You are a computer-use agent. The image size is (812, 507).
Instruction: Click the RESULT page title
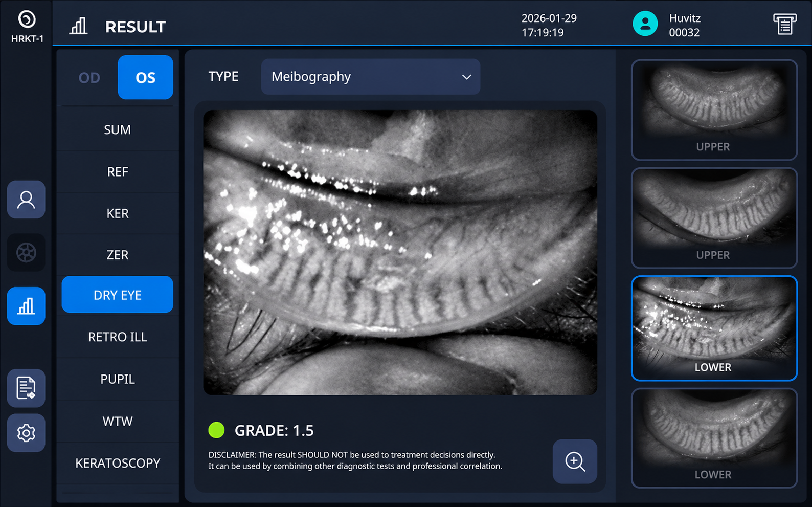[136, 27]
